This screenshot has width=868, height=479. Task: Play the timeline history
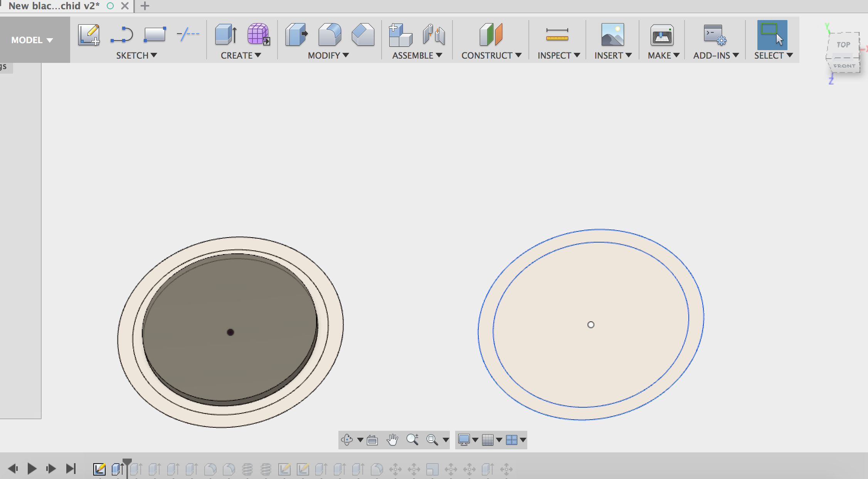tap(32, 469)
